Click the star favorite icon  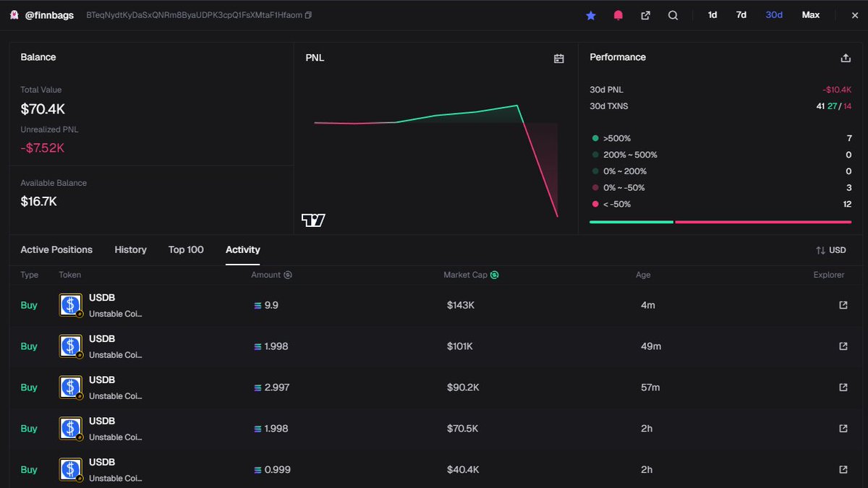point(591,15)
